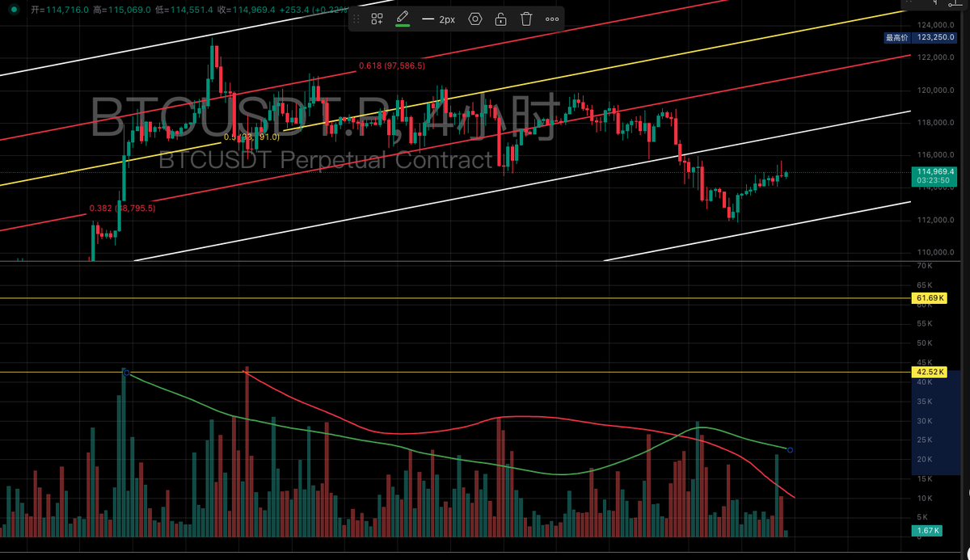This screenshot has height=560, width=970.
Task: Click the 120,000.0 price axis label
Action: point(936,90)
